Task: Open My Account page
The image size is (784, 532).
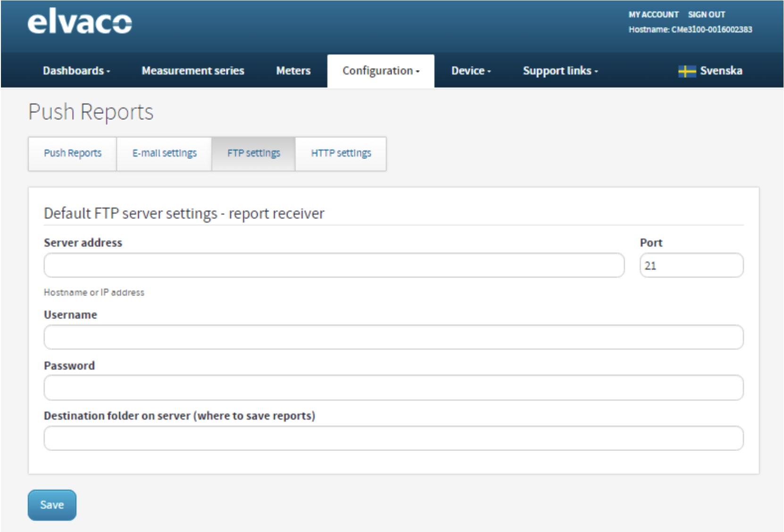Action: pyautogui.click(x=653, y=15)
